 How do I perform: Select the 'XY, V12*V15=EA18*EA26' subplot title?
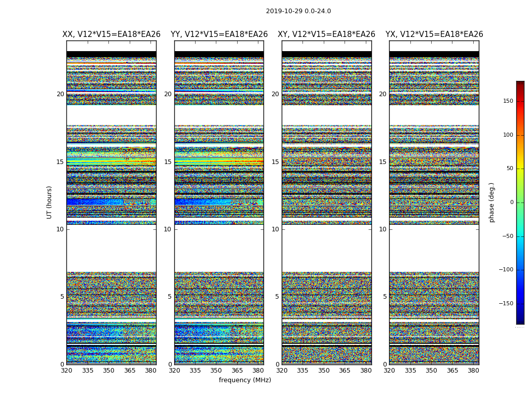[x=326, y=34]
